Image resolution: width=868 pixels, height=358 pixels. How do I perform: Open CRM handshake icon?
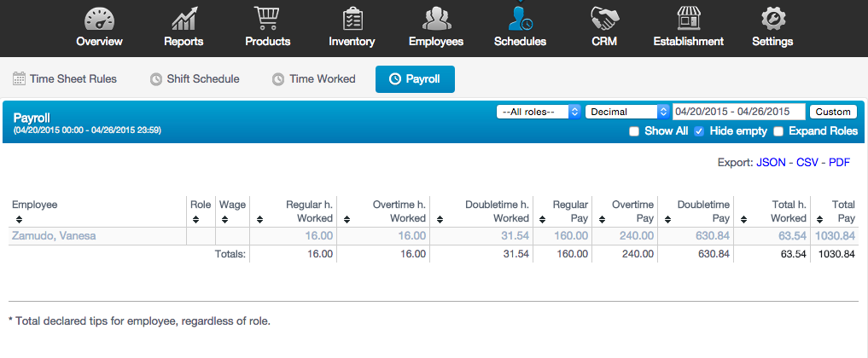(604, 18)
